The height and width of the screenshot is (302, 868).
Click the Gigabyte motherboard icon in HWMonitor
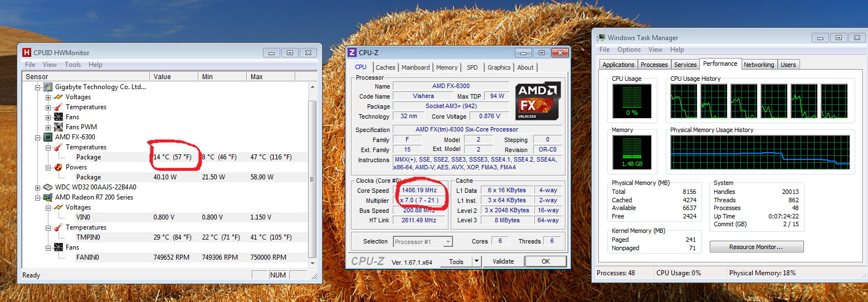pos(48,87)
